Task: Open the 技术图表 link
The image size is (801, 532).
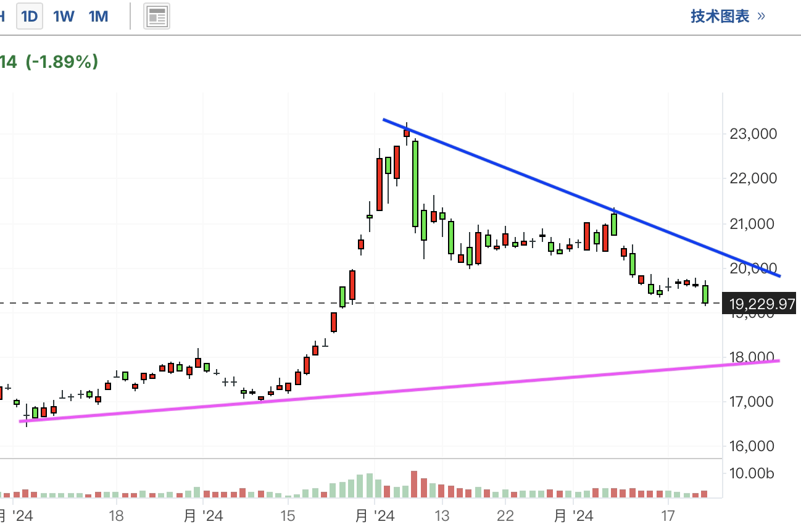Action: click(728, 16)
